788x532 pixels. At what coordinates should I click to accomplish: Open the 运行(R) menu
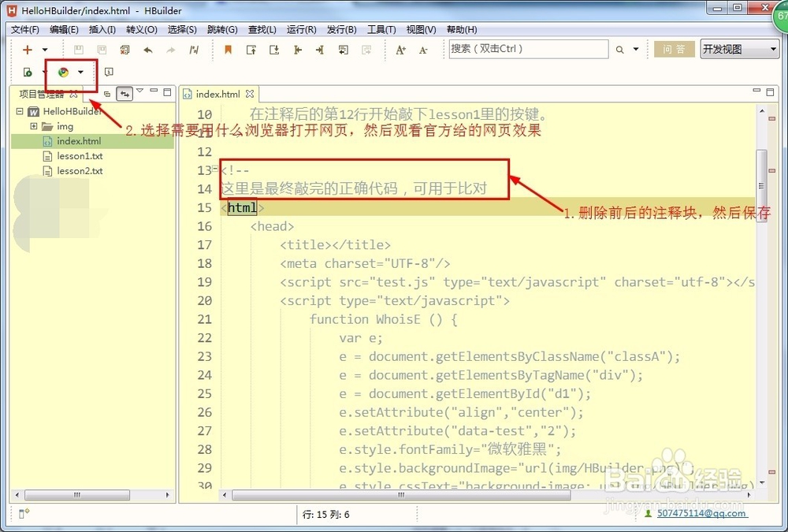click(300, 29)
